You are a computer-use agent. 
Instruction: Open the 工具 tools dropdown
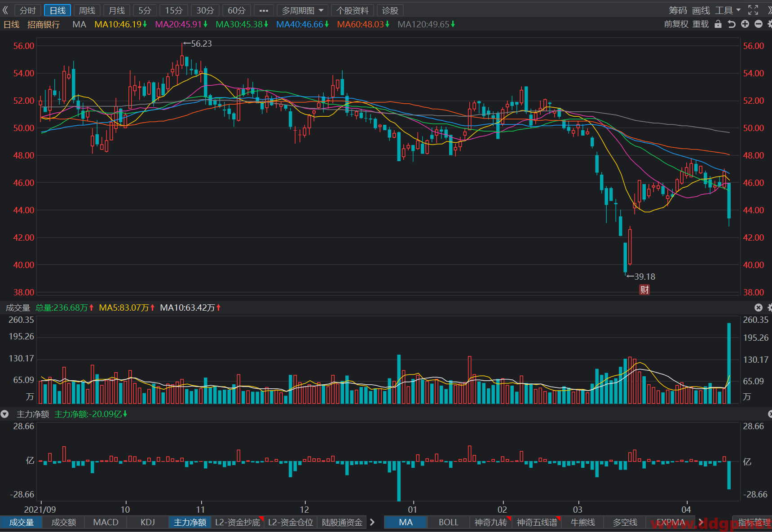click(x=728, y=10)
